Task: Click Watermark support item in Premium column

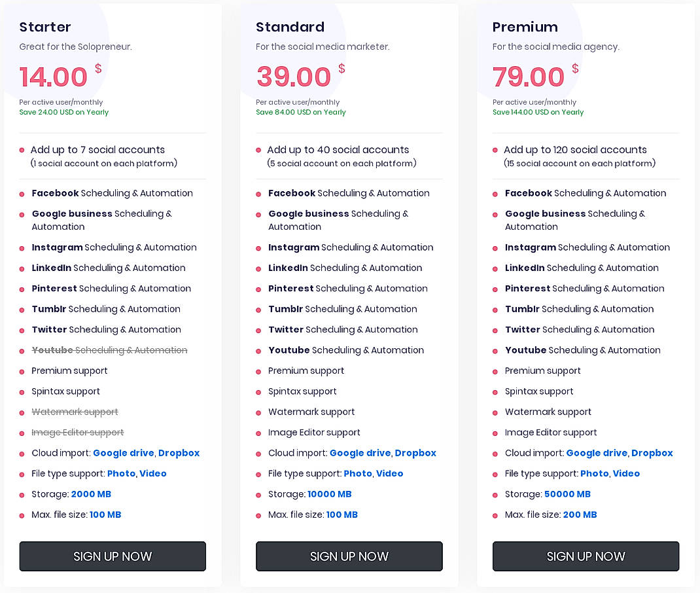Action: [x=548, y=412]
